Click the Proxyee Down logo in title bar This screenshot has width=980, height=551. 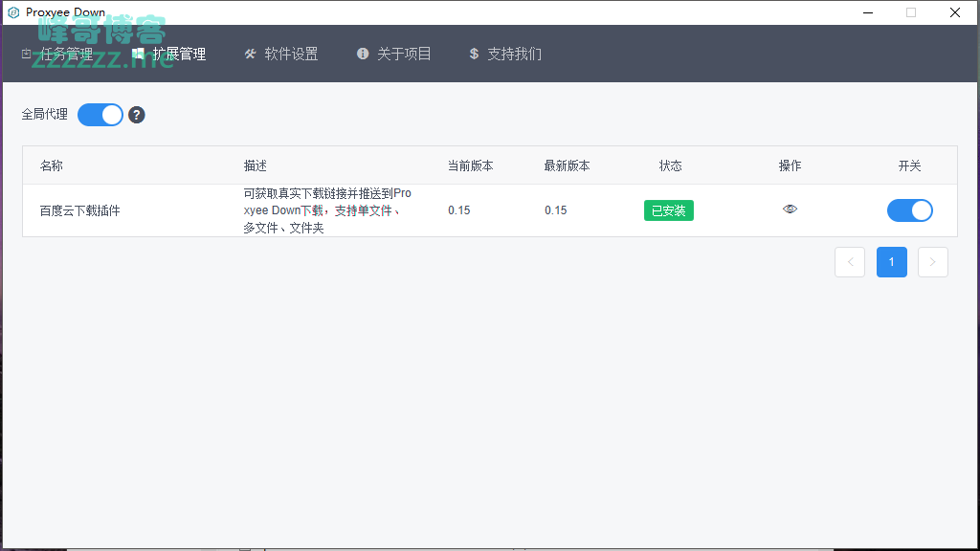coord(13,12)
